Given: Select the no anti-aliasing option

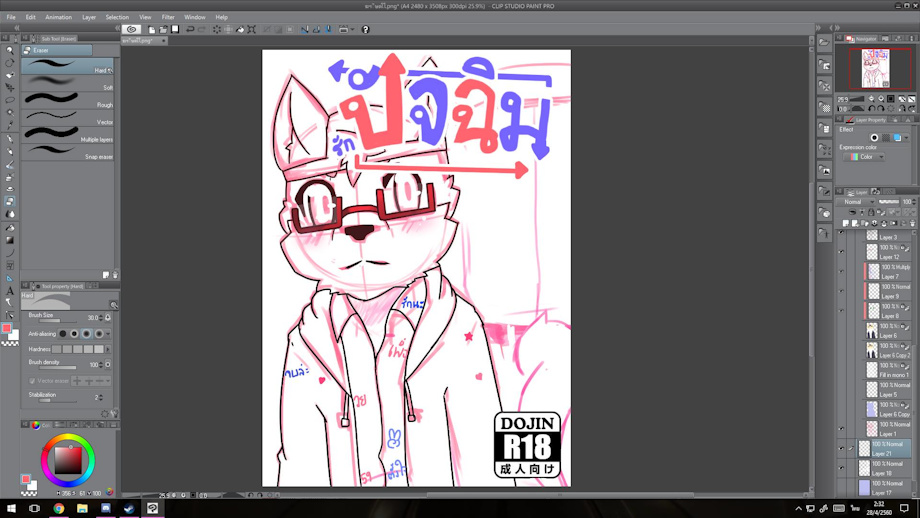Looking at the screenshot, I should click(62, 334).
